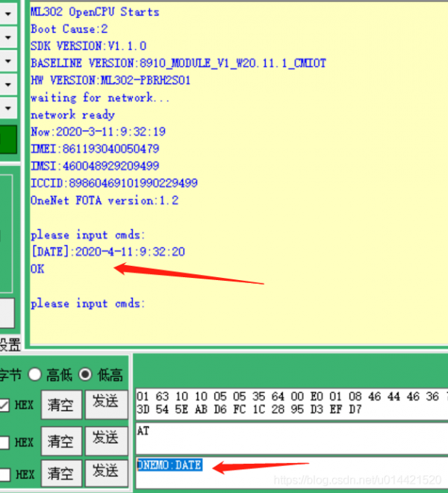This screenshot has height=493, width=448.
Task: Send the ONEMO:DATE command with 发送
Action: pos(105,472)
